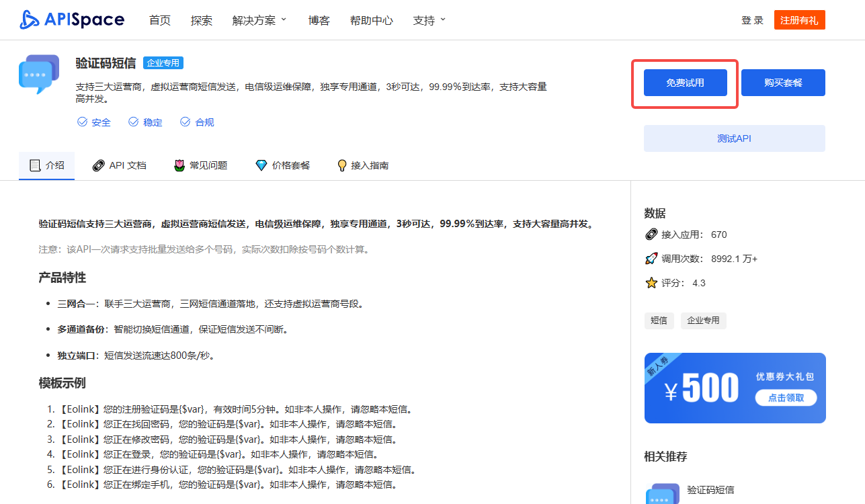This screenshot has width=865, height=504.
Task: Click the 注册验证码 template line
Action: pyautogui.click(x=235, y=409)
